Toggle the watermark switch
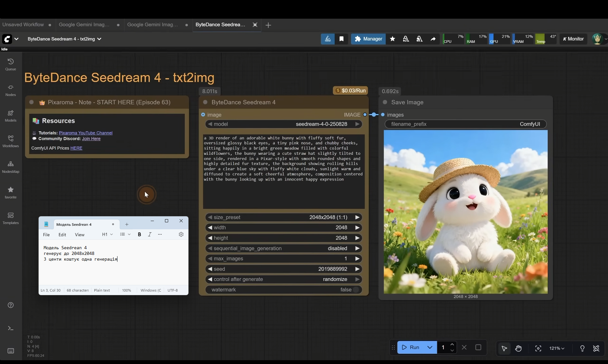608x364 pixels. (x=356, y=290)
